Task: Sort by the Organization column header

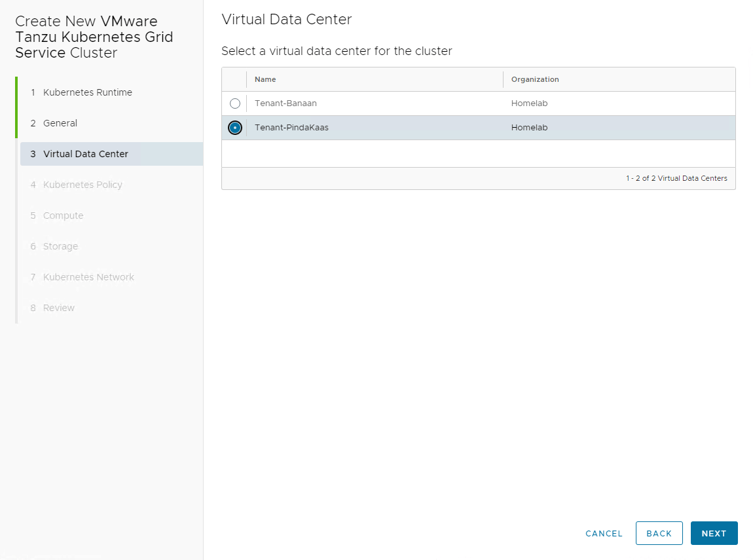Action: [535, 79]
